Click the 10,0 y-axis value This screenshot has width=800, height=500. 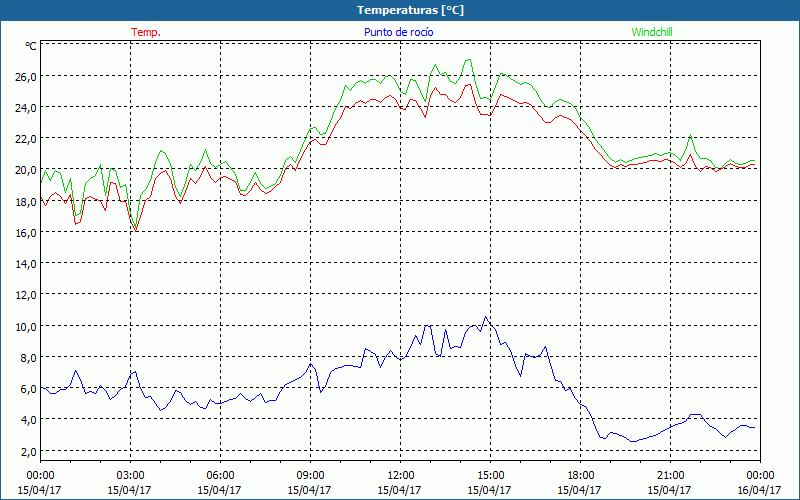[x=26, y=327]
